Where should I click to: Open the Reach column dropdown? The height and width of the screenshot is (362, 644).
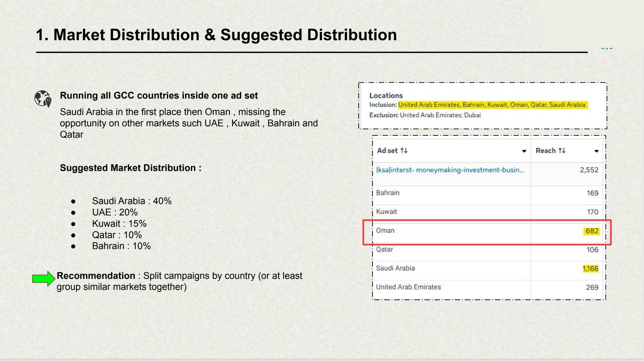pos(597,151)
